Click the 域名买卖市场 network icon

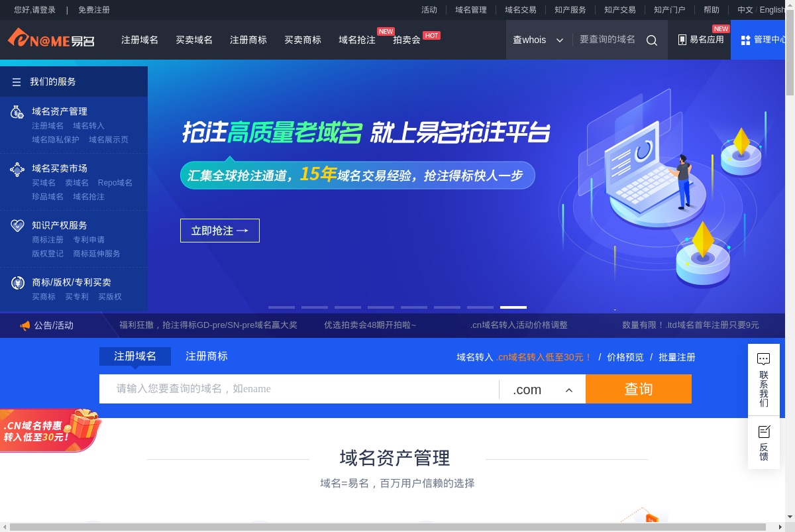click(17, 169)
